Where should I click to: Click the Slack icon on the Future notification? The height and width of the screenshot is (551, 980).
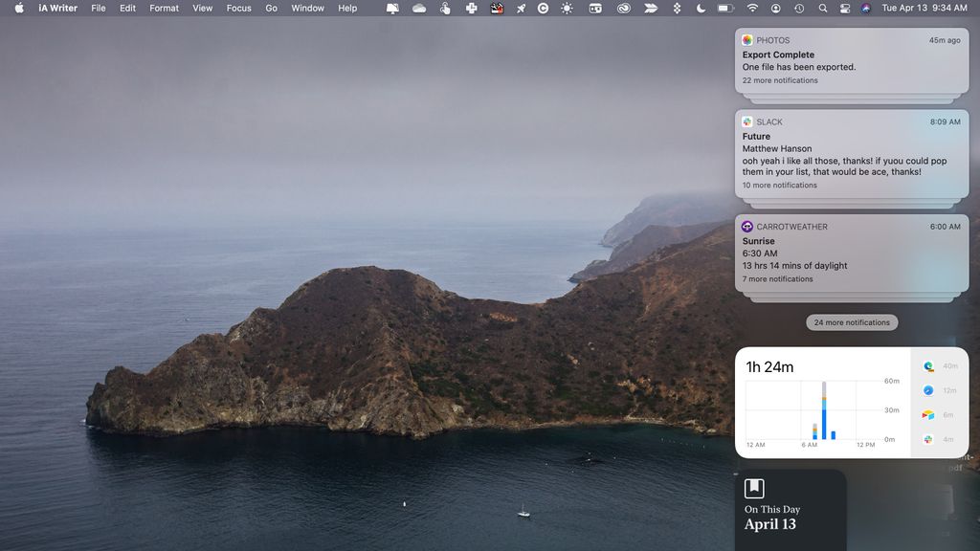(747, 121)
